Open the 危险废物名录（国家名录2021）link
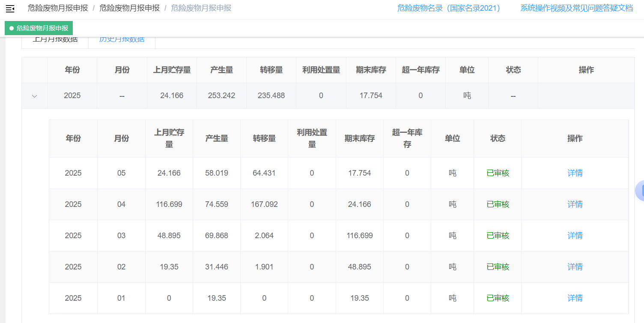 pos(449,8)
